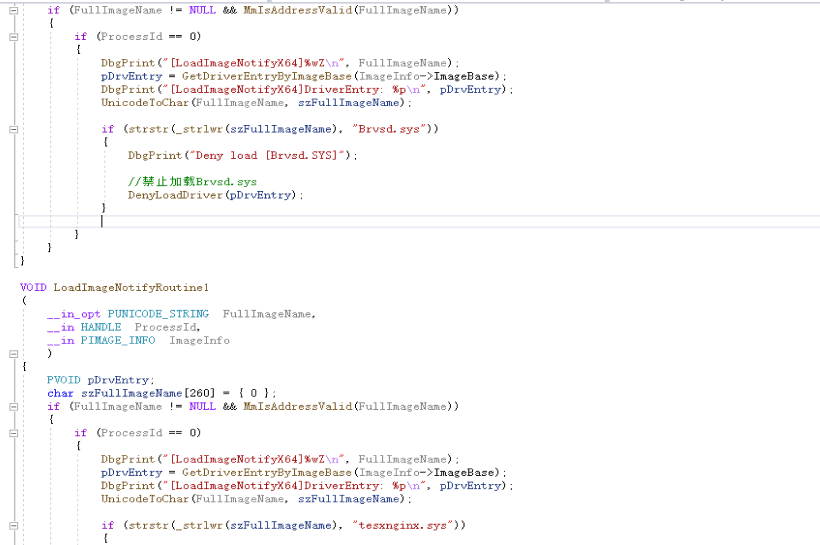Place cursor on the empty highlighted current line
The image size is (820, 545).
tap(418, 221)
